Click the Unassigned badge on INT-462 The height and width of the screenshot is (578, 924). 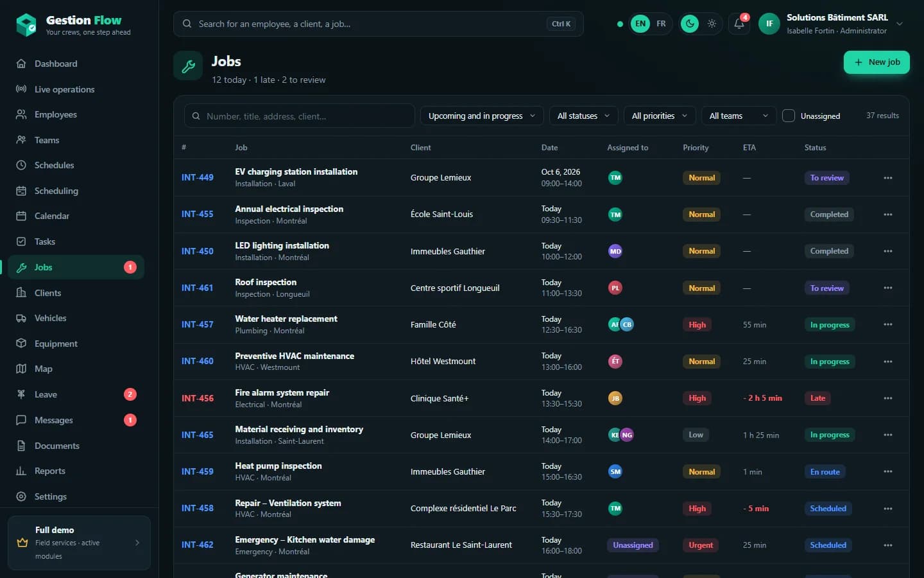click(633, 545)
